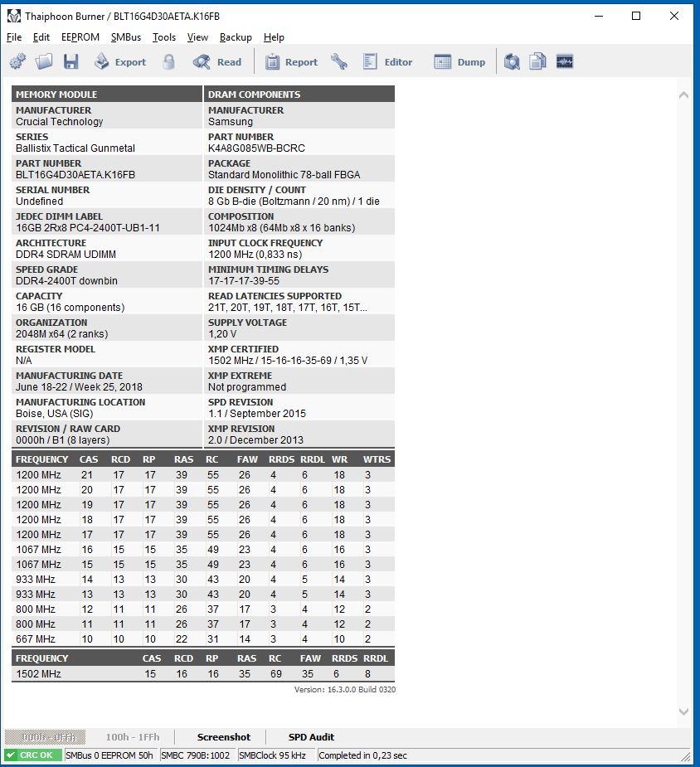
Task: Switch to the SPD Audit tab
Action: (x=311, y=736)
